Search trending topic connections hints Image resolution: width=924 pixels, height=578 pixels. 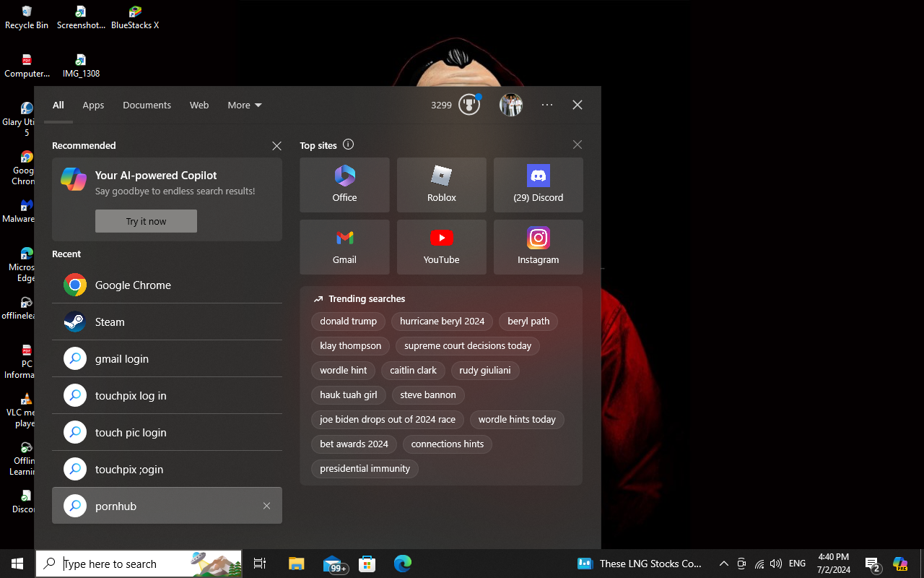pyautogui.click(x=448, y=444)
